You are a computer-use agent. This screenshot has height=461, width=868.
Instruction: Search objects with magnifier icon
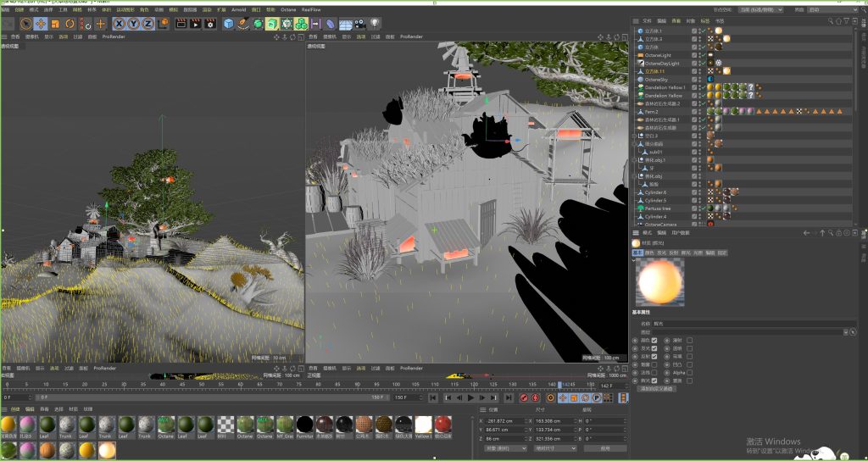[831, 21]
